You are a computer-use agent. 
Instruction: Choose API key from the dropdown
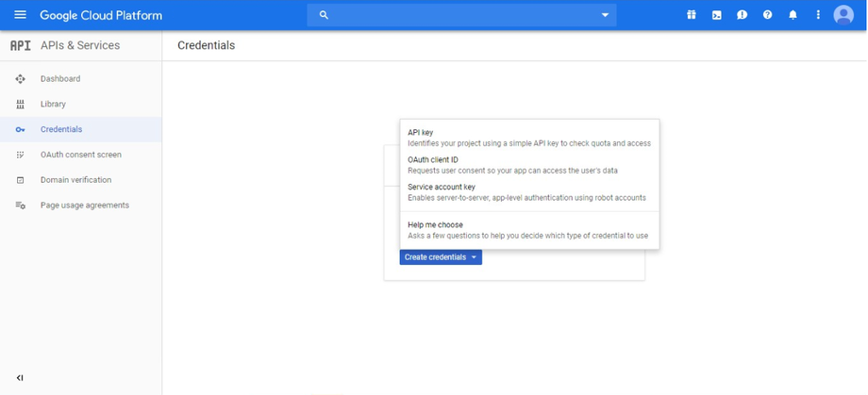pos(530,138)
